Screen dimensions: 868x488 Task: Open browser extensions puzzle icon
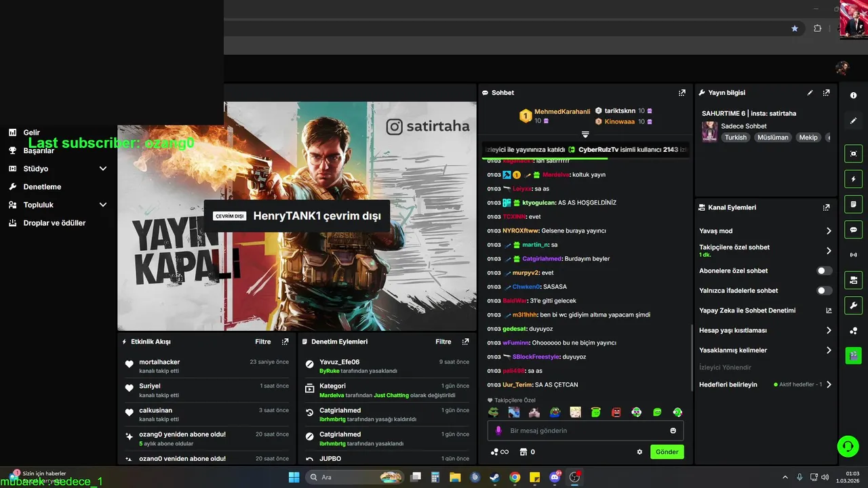(x=817, y=28)
